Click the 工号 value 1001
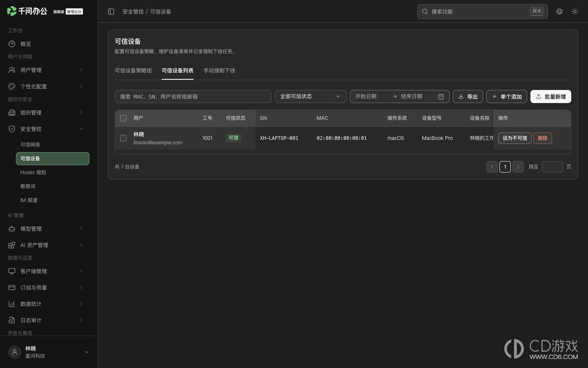The height and width of the screenshot is (368, 588). tap(207, 138)
